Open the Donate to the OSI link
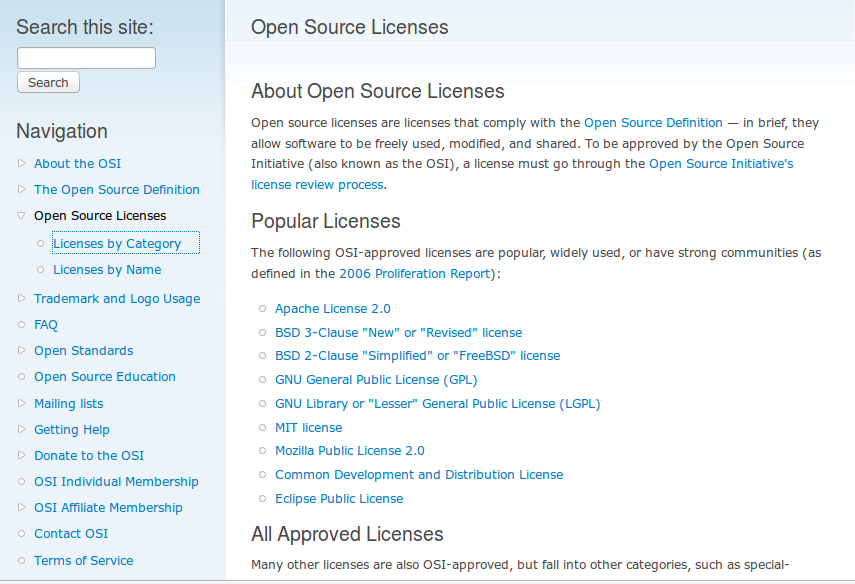The image size is (855, 584). [x=89, y=456]
